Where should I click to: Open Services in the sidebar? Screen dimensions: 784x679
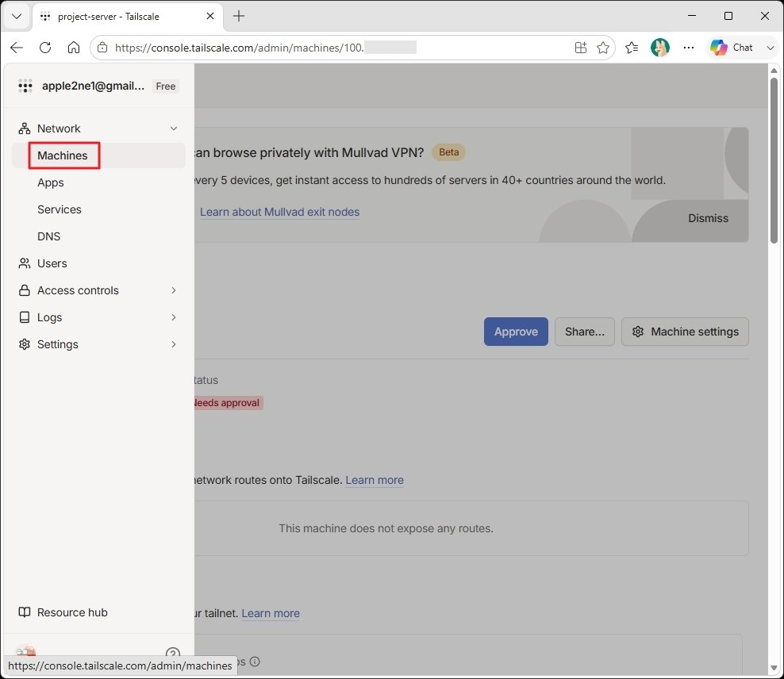tap(60, 209)
